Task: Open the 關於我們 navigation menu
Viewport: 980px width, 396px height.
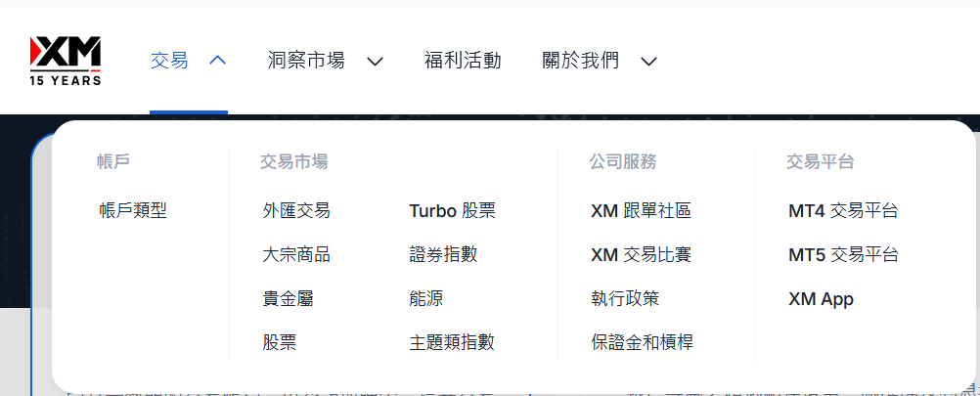Action: tap(581, 61)
